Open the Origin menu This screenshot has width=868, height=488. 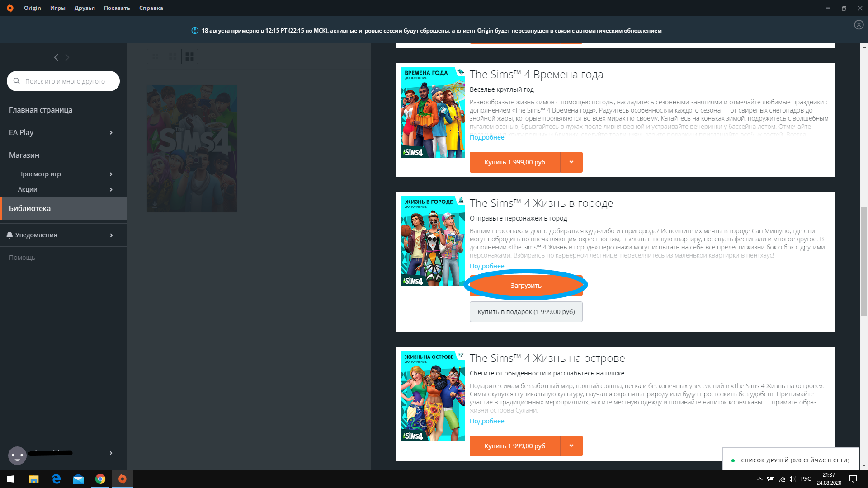click(x=33, y=8)
